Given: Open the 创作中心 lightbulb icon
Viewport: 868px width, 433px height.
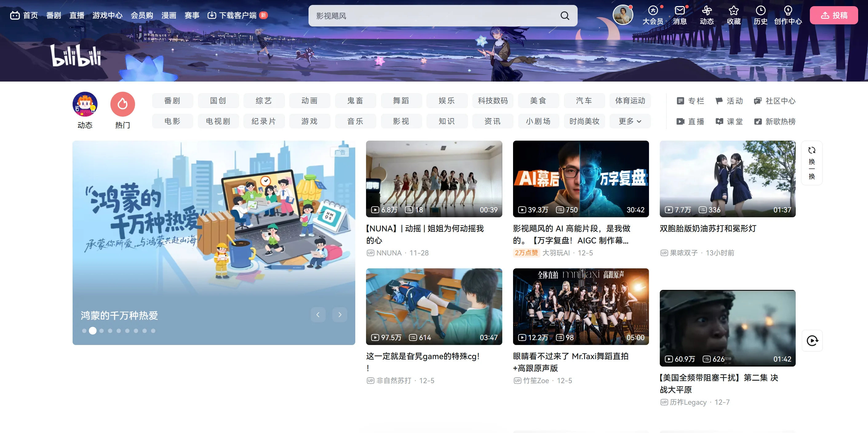Looking at the screenshot, I should click(x=787, y=11).
